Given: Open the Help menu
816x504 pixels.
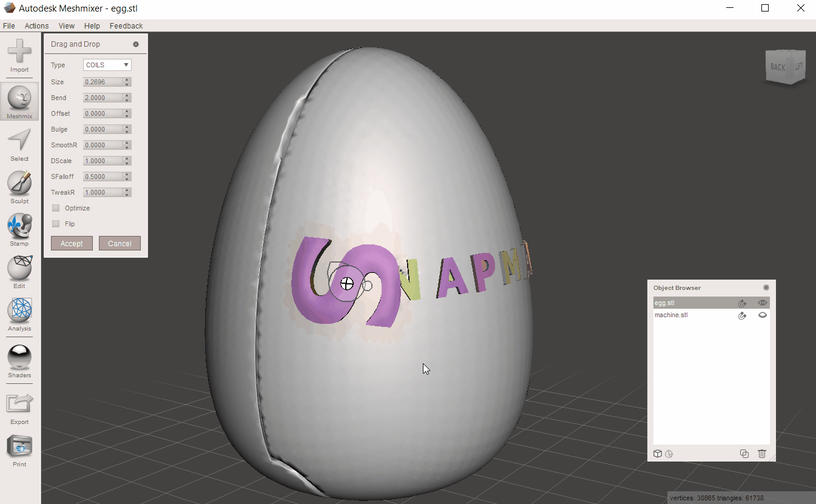Looking at the screenshot, I should (x=92, y=26).
